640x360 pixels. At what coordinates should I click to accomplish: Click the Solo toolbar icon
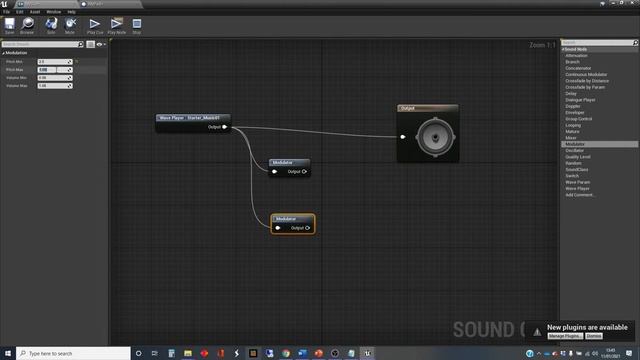pyautogui.click(x=51, y=25)
